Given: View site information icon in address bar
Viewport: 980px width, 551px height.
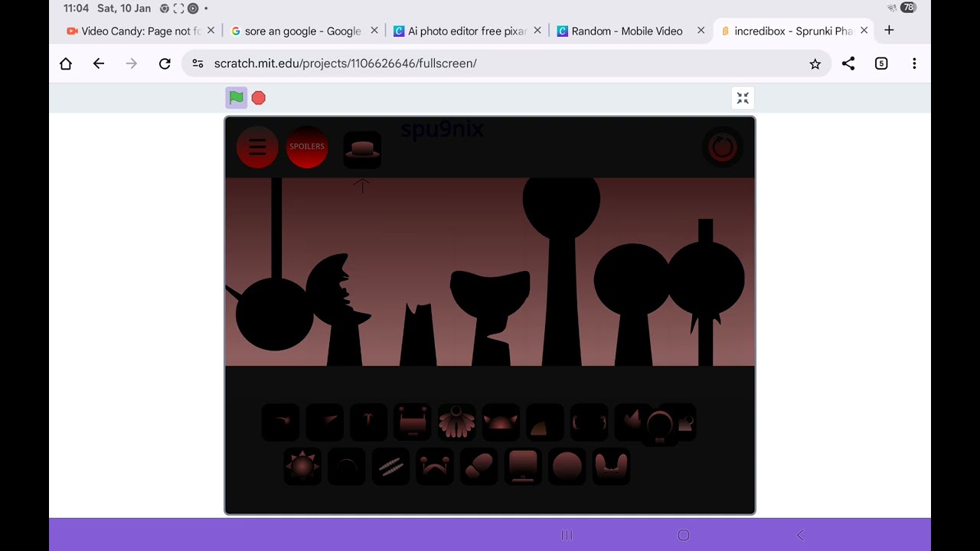Looking at the screenshot, I should click(x=198, y=64).
